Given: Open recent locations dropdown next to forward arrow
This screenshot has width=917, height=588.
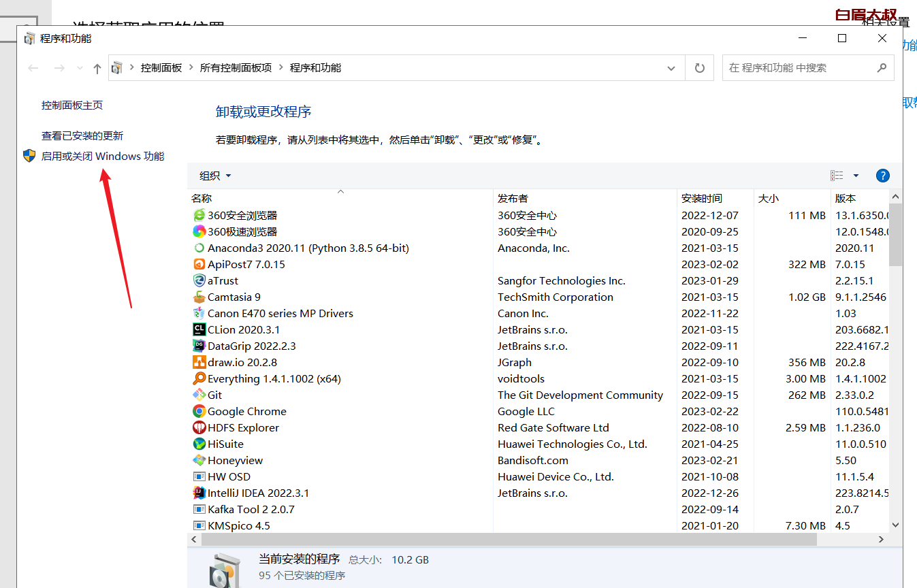Looking at the screenshot, I should [80, 68].
